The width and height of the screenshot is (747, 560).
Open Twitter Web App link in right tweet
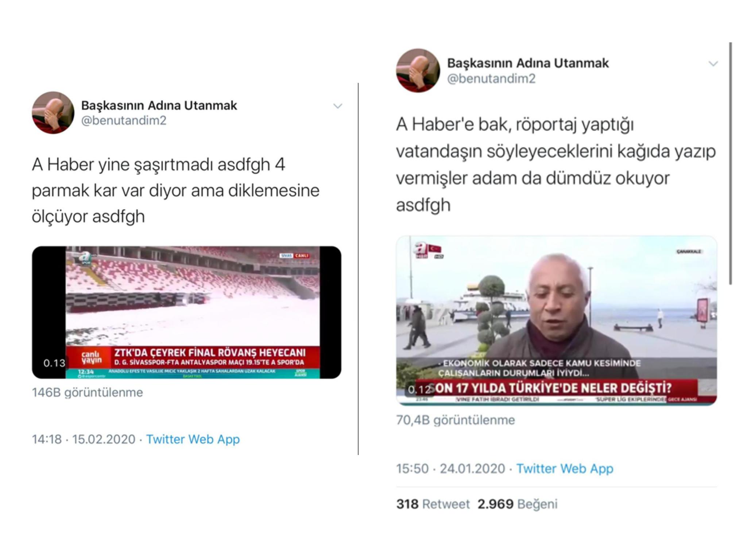coord(565,468)
